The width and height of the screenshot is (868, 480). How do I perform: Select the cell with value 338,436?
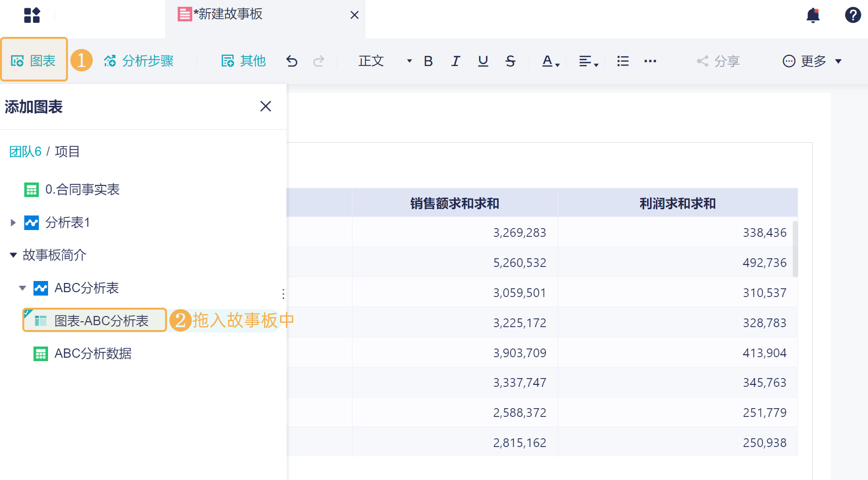tap(678, 232)
